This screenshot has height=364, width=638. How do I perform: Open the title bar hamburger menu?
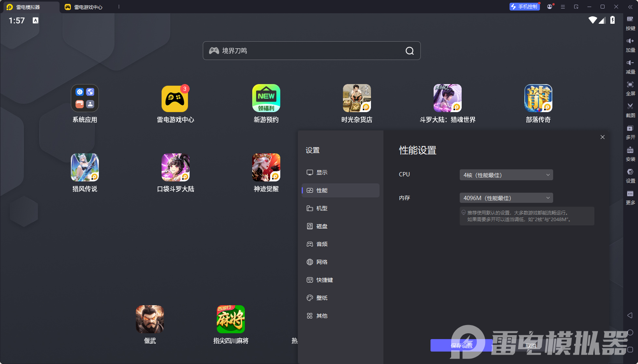(563, 7)
